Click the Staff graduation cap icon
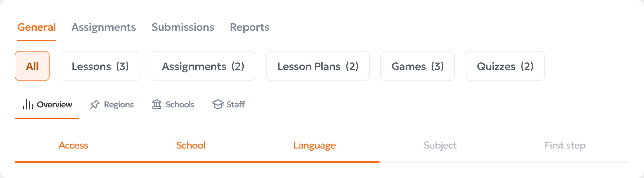The width and height of the screenshot is (644, 178). tap(218, 105)
